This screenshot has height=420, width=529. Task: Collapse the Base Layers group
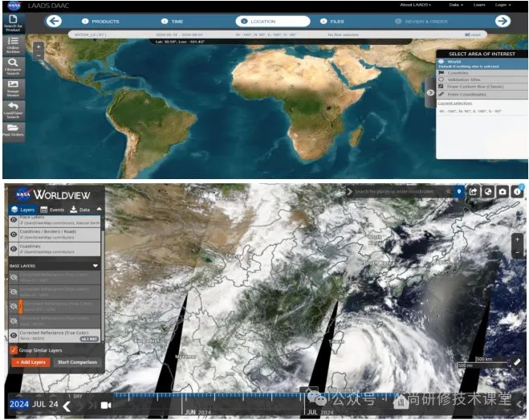pos(96,266)
